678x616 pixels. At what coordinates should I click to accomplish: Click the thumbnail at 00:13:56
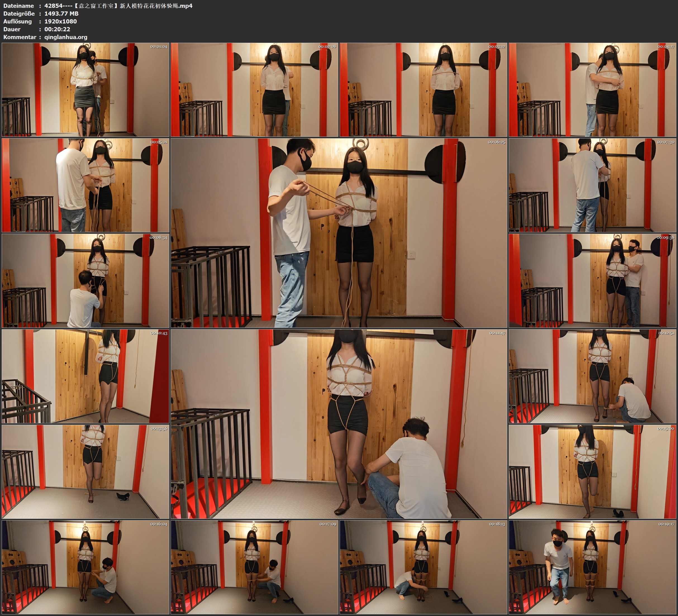(85, 471)
